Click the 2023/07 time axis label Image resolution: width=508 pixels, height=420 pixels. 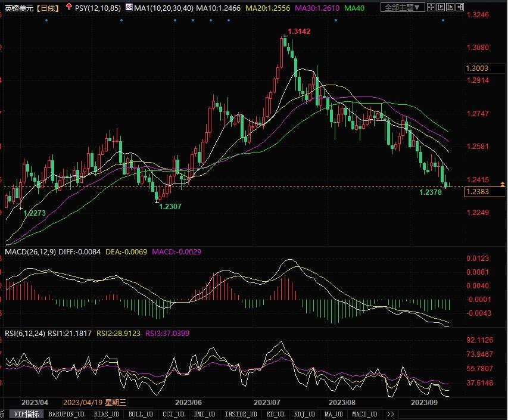click(x=267, y=403)
